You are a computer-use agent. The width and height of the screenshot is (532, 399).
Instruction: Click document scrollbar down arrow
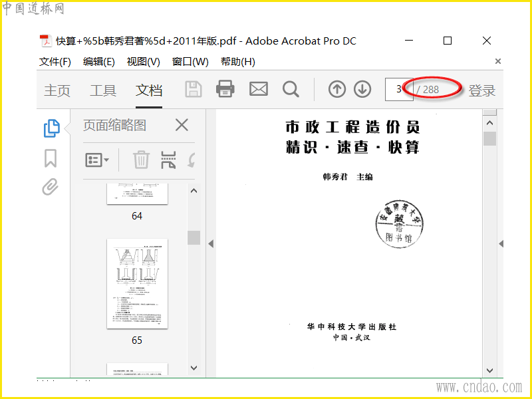coord(489,370)
